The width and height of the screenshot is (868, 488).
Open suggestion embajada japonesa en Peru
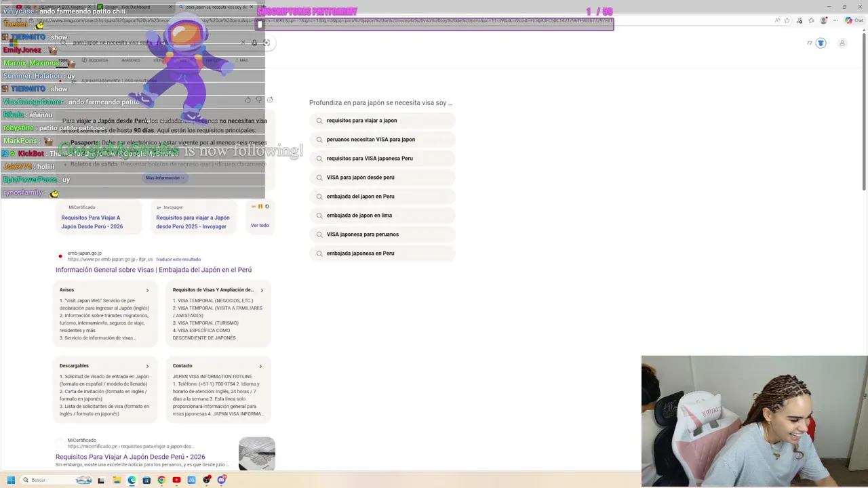point(382,253)
